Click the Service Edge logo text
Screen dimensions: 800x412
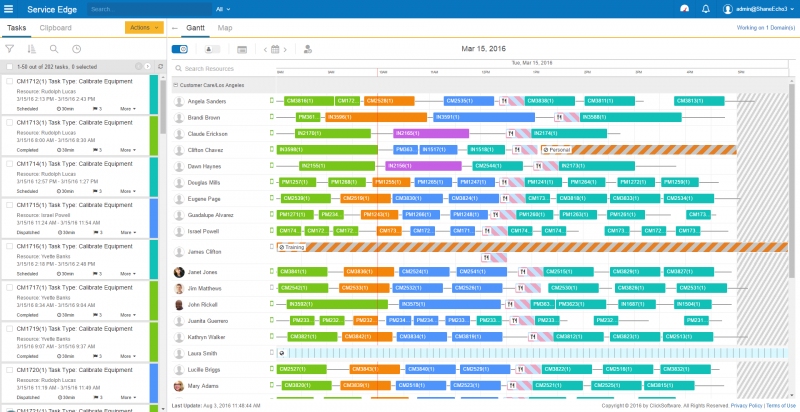click(x=51, y=9)
